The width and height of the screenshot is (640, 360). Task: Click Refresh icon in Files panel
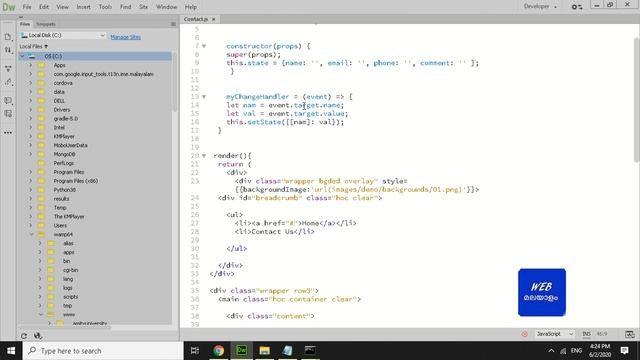[x=24, y=336]
